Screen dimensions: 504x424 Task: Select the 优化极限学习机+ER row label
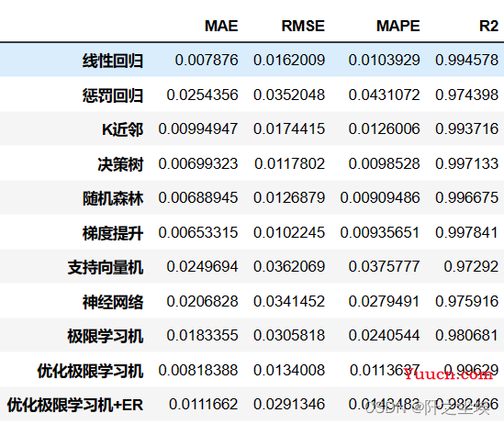pyautogui.click(x=75, y=405)
